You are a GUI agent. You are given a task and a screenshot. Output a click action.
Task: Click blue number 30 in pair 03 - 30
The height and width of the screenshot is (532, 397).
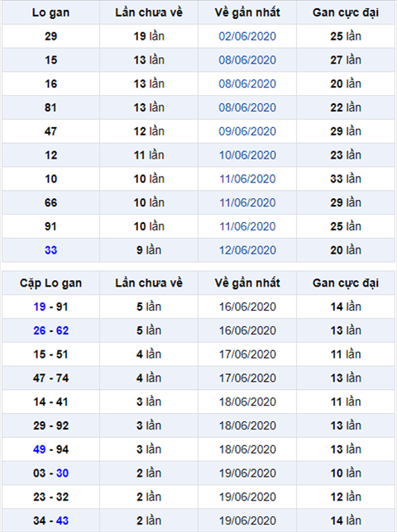coord(62,473)
